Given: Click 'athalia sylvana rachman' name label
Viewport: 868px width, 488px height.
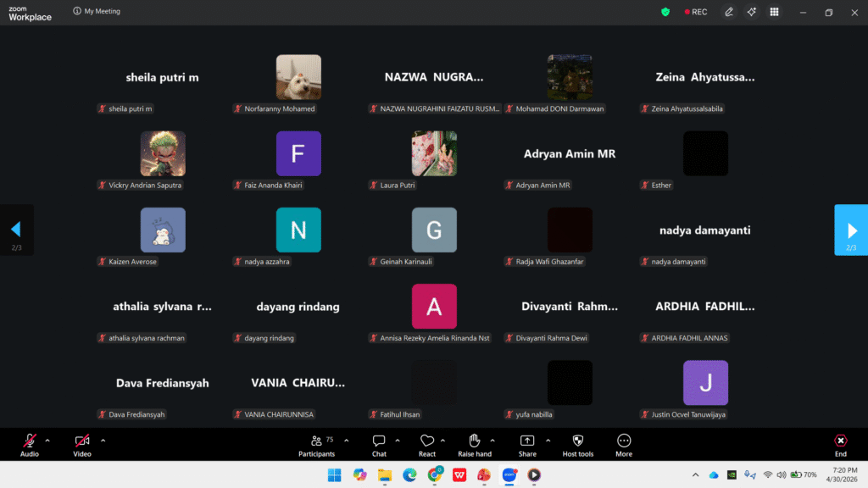Looking at the screenshot, I should 146,337.
